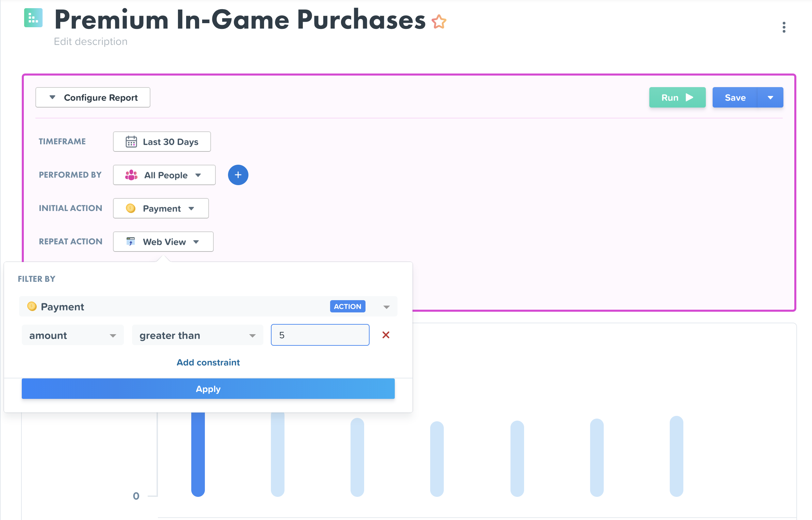Image resolution: width=812 pixels, height=520 pixels.
Task: Favorite the report with the star icon
Action: (x=439, y=22)
